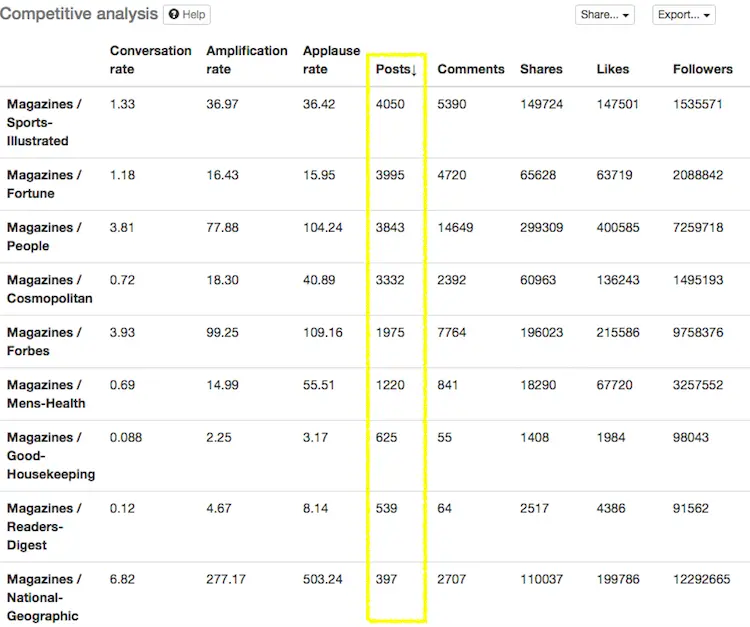Click the Likes column header

613,69
